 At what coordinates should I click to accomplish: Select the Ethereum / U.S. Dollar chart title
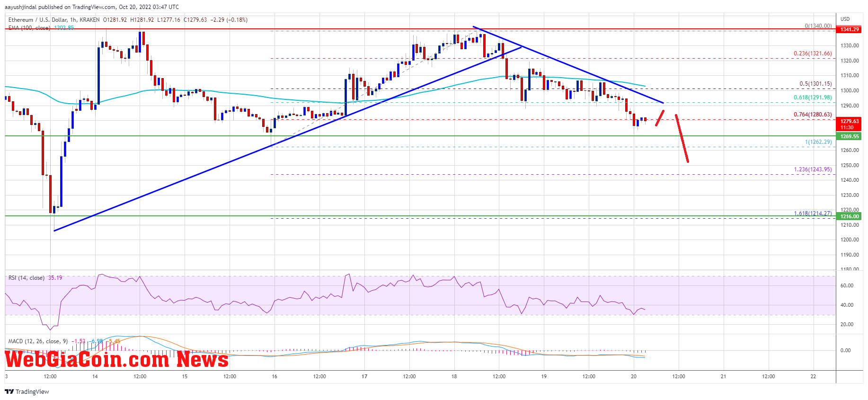point(54,20)
